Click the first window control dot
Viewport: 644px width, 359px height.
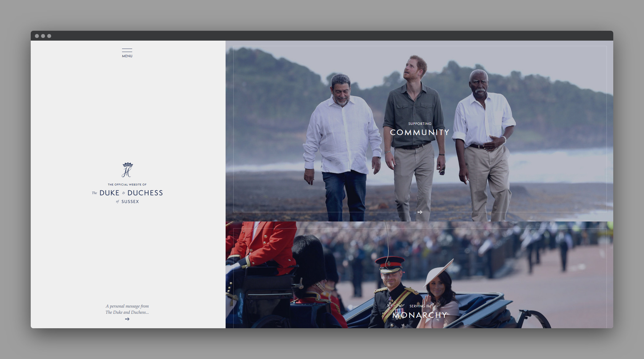click(37, 36)
